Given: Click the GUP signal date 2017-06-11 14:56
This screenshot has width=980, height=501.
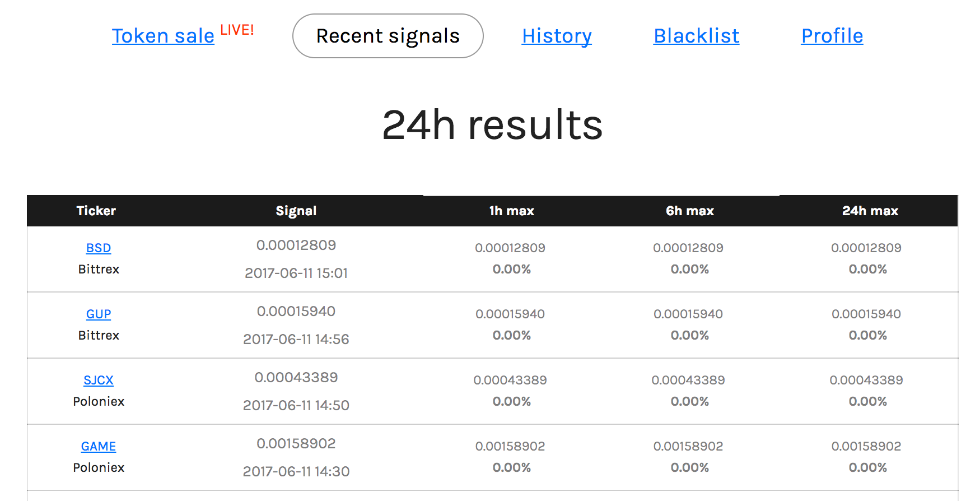Looking at the screenshot, I should 296,339.
